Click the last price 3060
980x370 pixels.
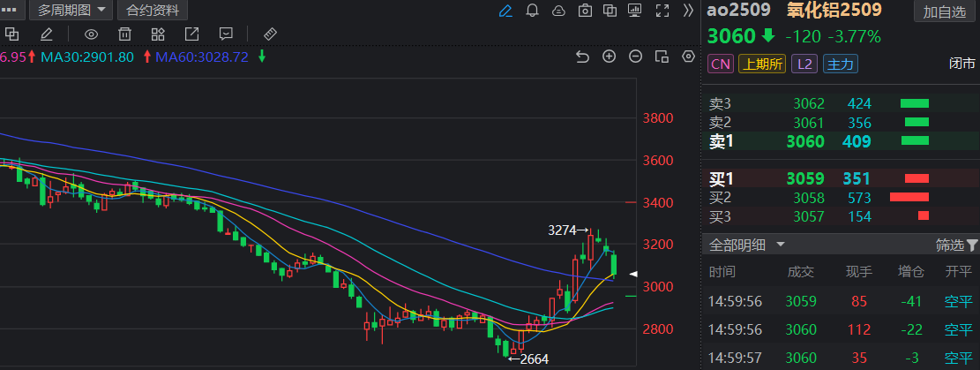tap(731, 37)
